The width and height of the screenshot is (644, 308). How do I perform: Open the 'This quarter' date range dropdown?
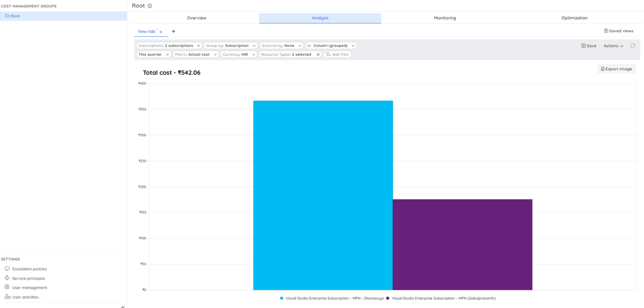pyautogui.click(x=154, y=54)
